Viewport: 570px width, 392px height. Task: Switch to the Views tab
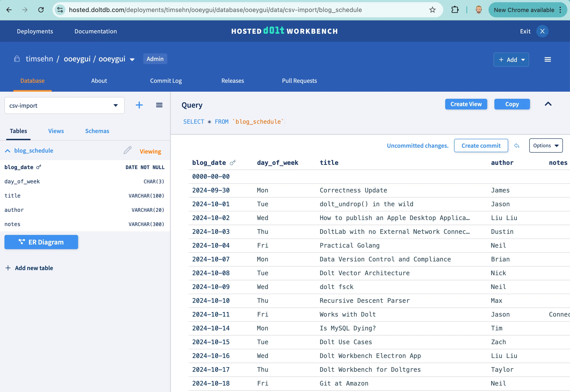tap(56, 131)
